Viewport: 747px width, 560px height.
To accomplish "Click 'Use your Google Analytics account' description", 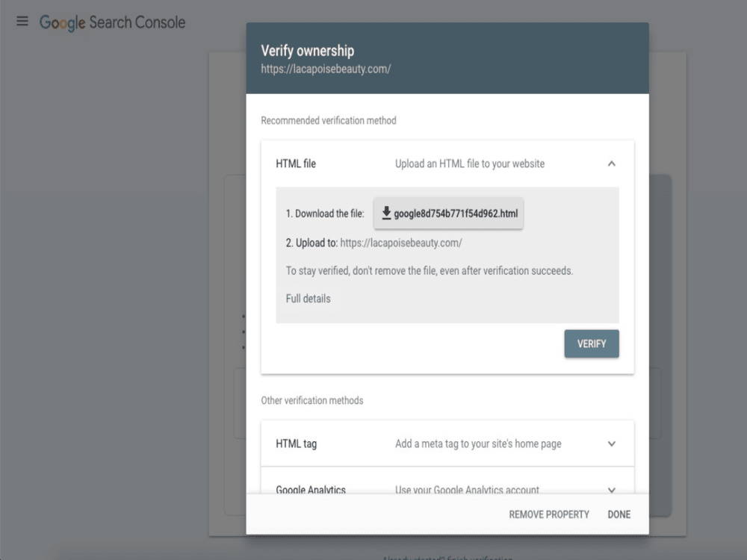I will (x=467, y=490).
